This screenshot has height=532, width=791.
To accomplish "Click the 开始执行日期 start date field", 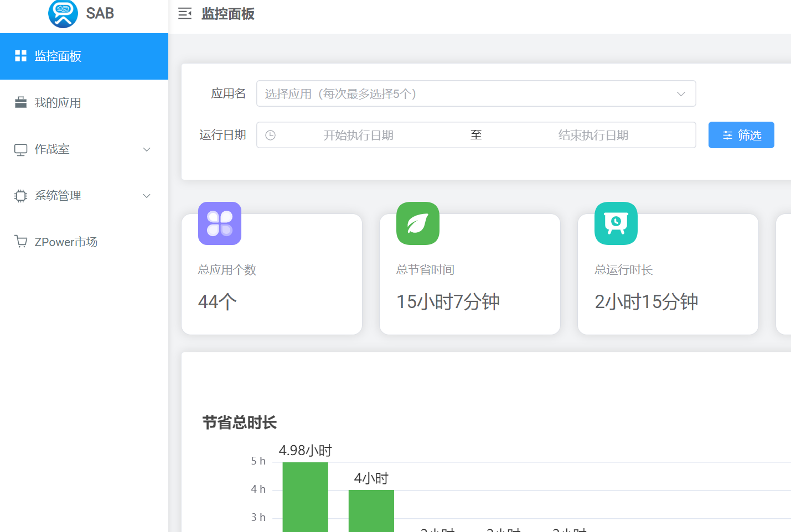I will pos(359,135).
